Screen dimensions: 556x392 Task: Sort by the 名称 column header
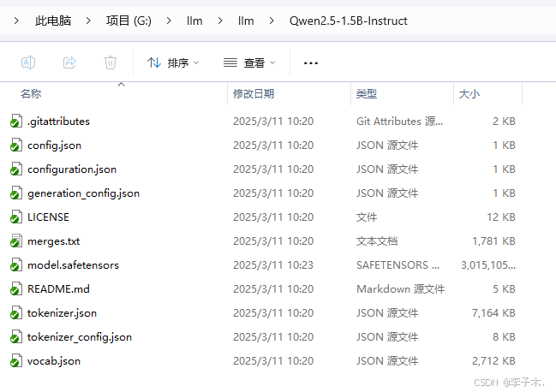[31, 94]
